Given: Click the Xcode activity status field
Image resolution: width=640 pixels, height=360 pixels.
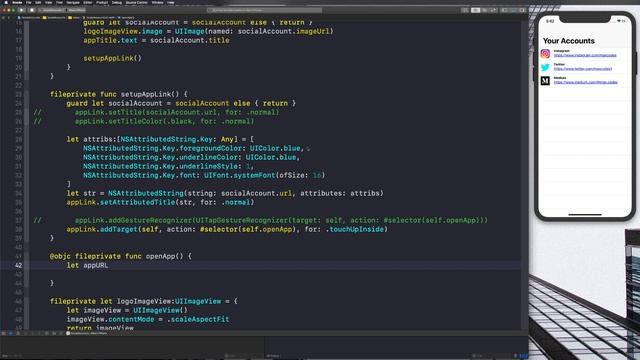Looking at the screenshot, I should click(x=264, y=10).
